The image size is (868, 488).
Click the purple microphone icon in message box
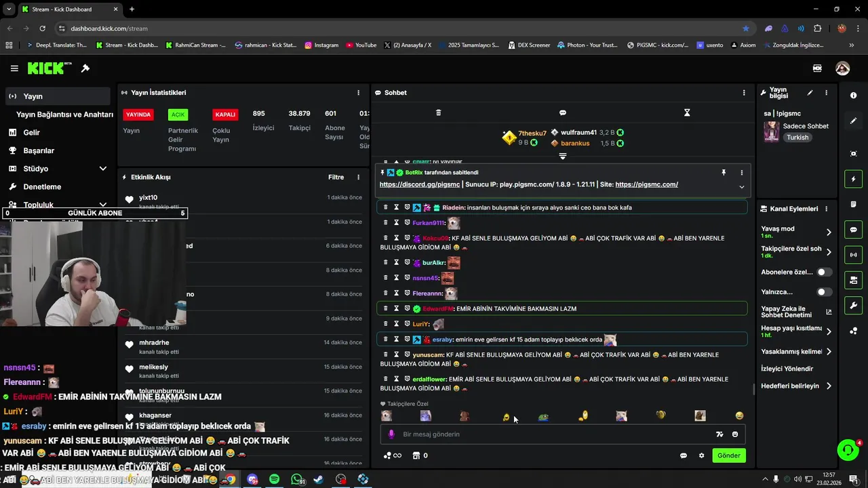point(391,434)
